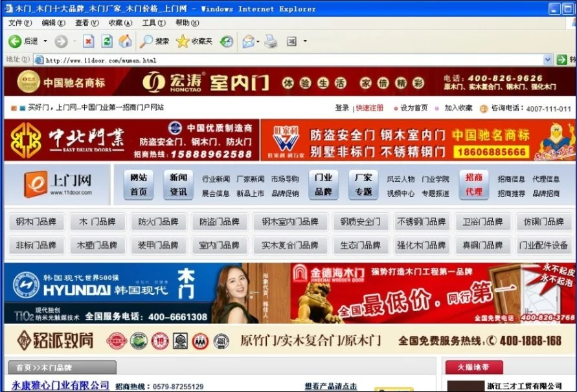Open the HYUNDAI 韩国现代木门 banner ad

147,293
